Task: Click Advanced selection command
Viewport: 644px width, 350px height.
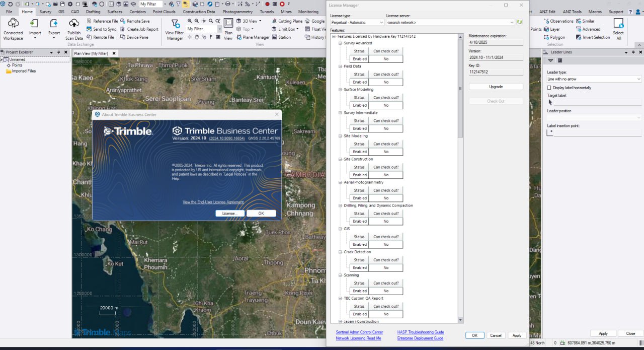Action: (x=588, y=29)
